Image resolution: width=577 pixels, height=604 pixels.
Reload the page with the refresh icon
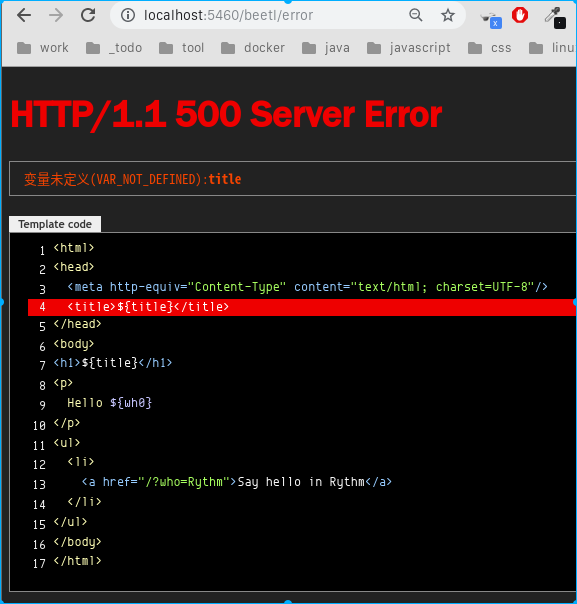tap(88, 15)
